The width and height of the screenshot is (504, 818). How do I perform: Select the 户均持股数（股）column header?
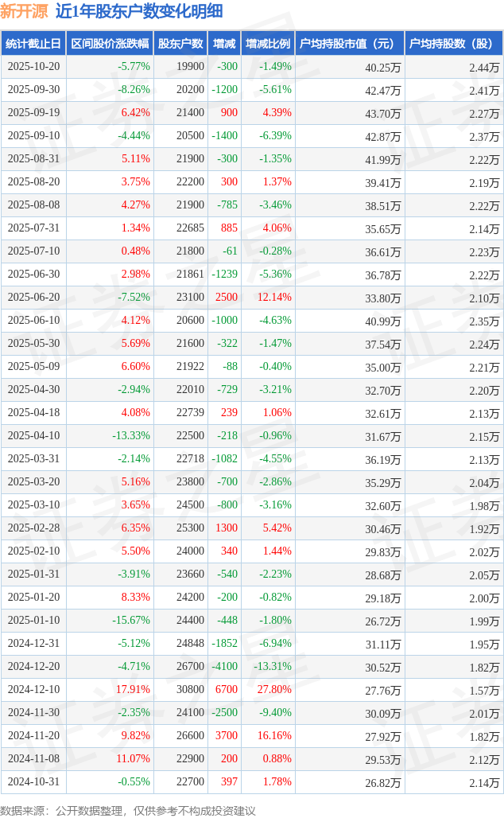(x=453, y=44)
